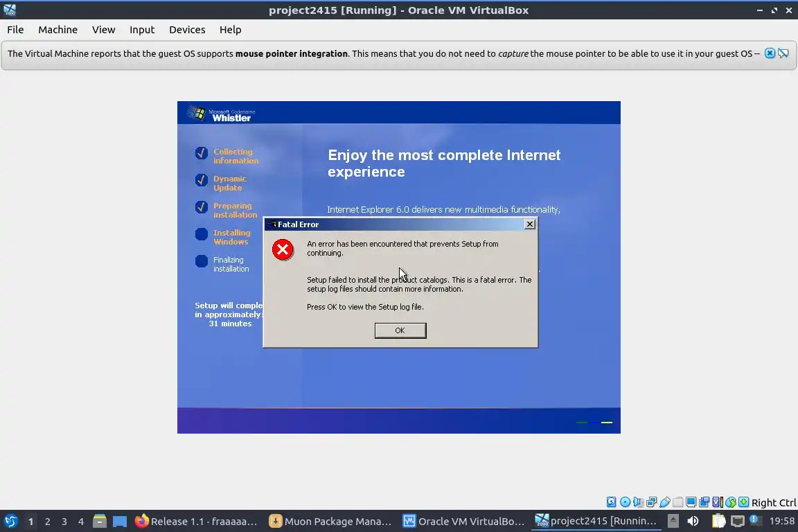Switch to virtual desktop 1
Screen dimensions: 798x532
click(30, 522)
